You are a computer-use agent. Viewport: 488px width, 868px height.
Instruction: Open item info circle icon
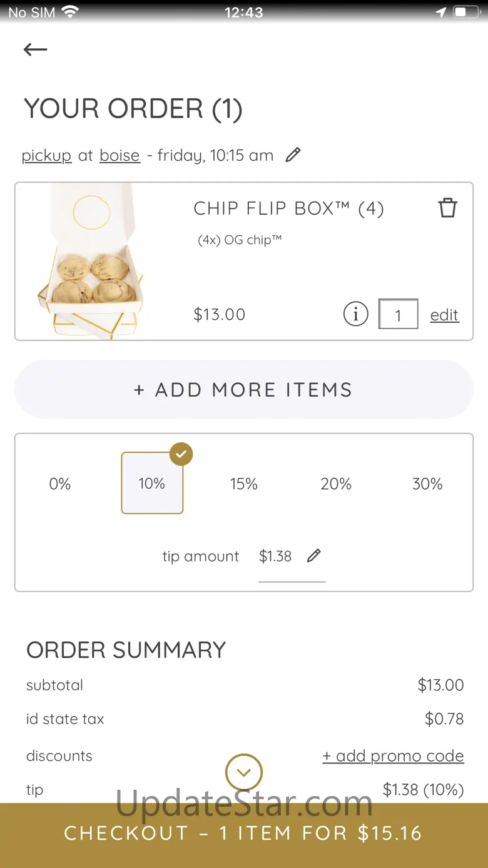[355, 314]
